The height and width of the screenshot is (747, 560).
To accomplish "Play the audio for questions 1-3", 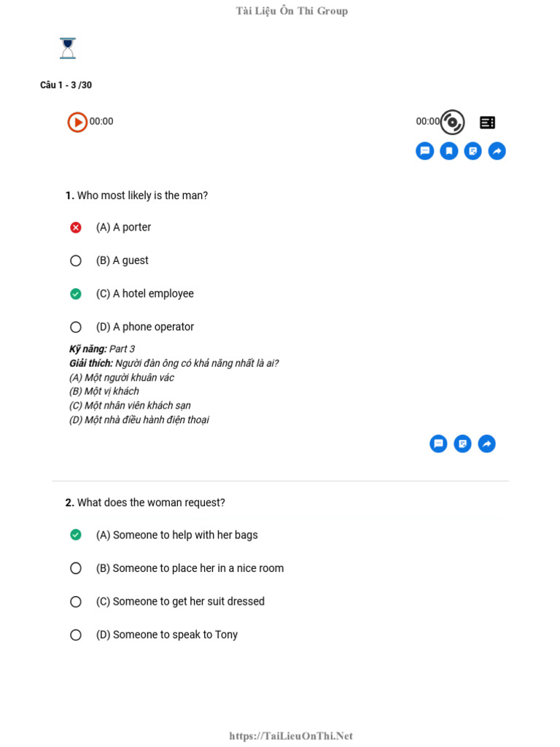I will [77, 122].
